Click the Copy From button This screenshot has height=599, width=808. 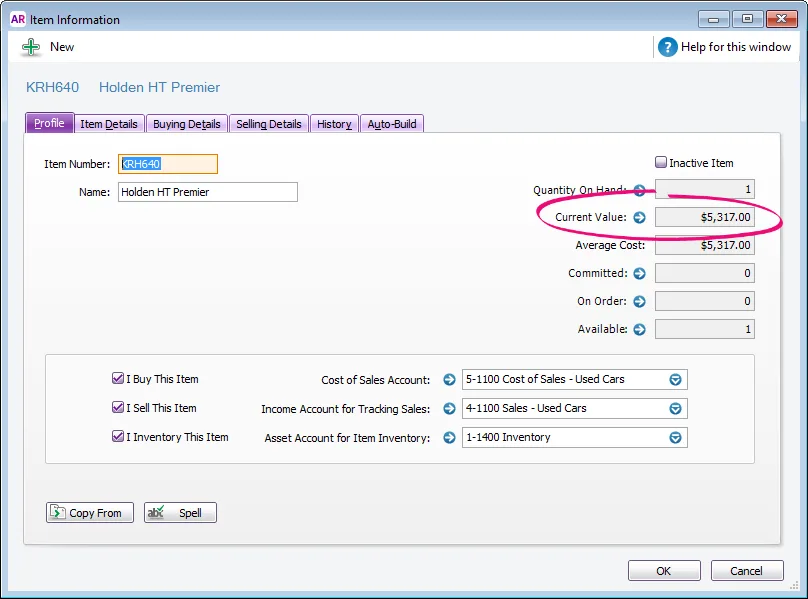[x=90, y=513]
